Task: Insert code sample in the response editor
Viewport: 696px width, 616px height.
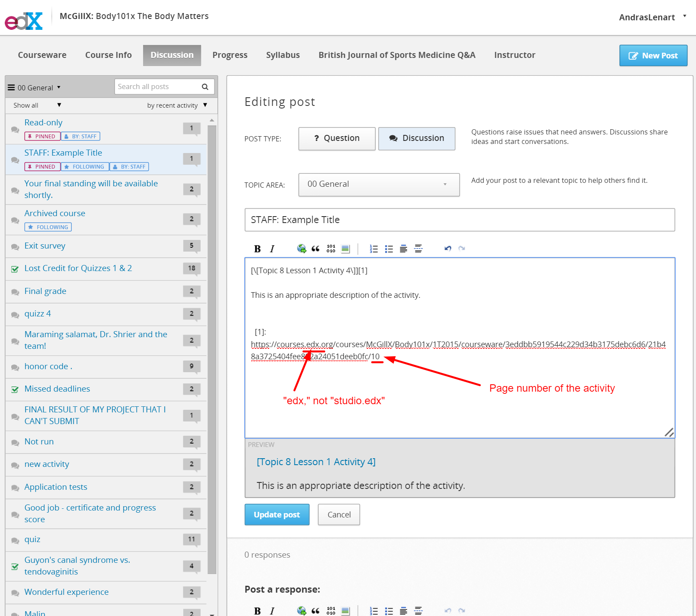Action: point(331,611)
